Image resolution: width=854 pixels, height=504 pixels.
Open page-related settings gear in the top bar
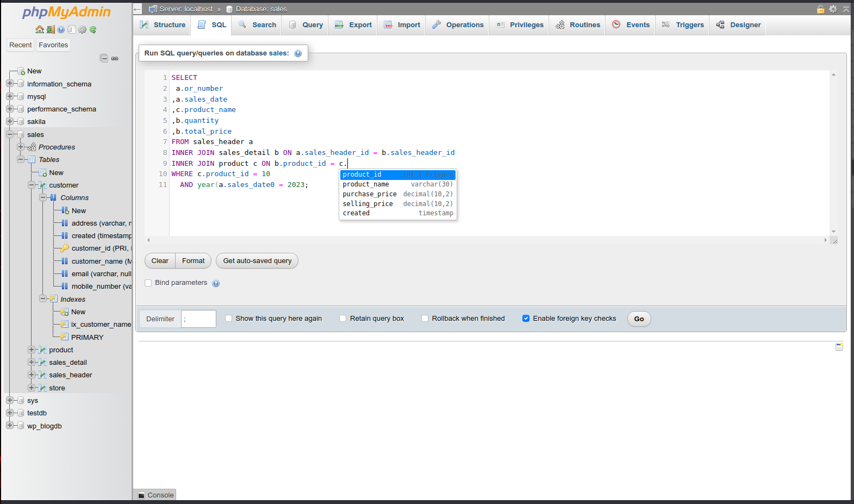pyautogui.click(x=833, y=9)
